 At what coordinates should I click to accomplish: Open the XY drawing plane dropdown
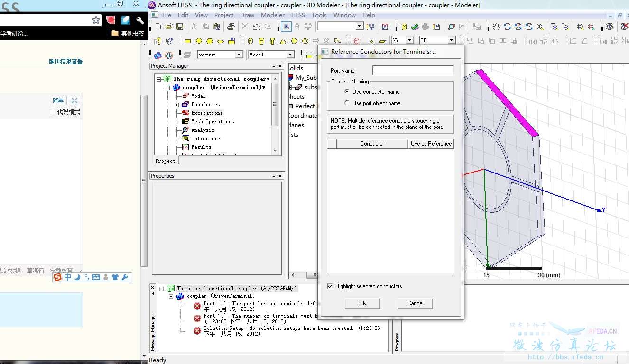click(410, 41)
